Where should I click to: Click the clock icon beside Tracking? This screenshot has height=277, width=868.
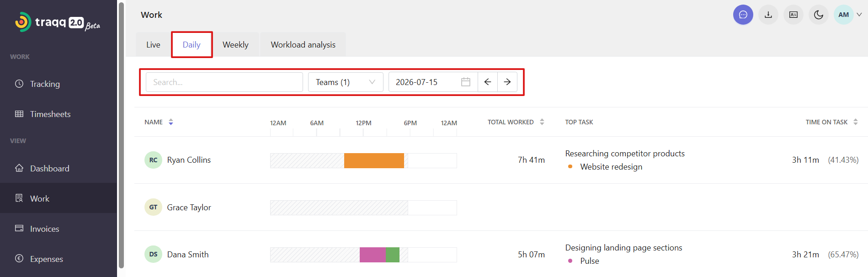(x=19, y=84)
